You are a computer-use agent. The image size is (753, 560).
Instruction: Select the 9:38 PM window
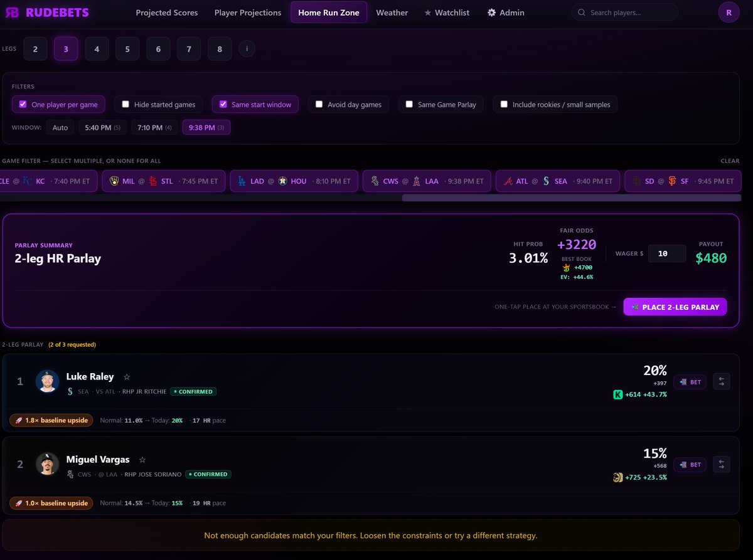pyautogui.click(x=206, y=127)
